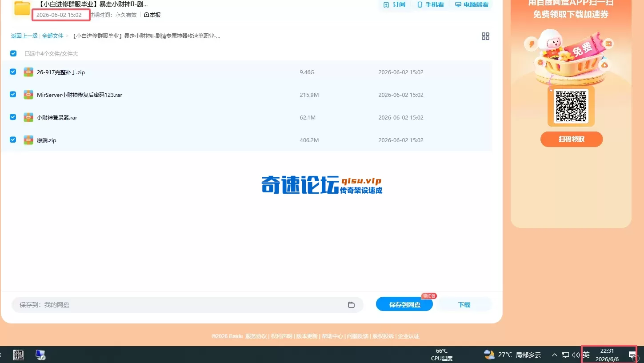This screenshot has width=644, height=363.
Task: Click the 扫码领取 orange button
Action: click(572, 139)
